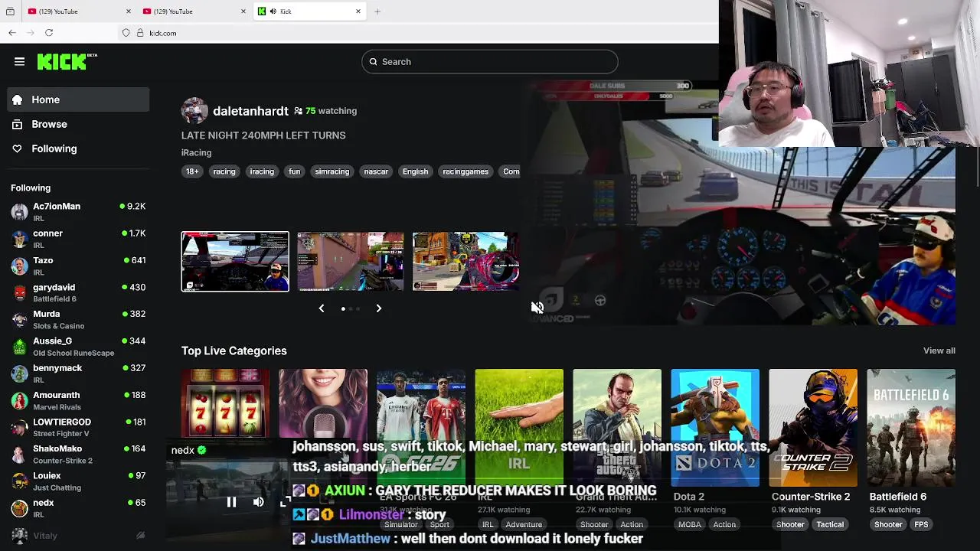Image resolution: width=980 pixels, height=551 pixels.
Task: Select the 18+ tag
Action: click(x=192, y=171)
